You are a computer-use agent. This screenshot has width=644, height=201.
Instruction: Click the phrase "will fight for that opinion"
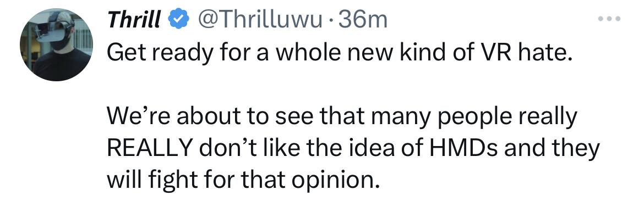(x=243, y=180)
